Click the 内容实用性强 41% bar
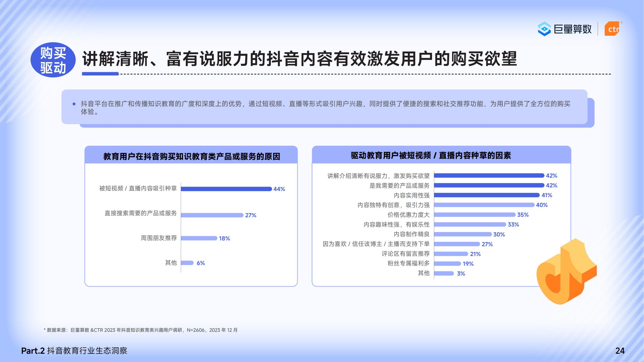 pyautogui.click(x=487, y=195)
